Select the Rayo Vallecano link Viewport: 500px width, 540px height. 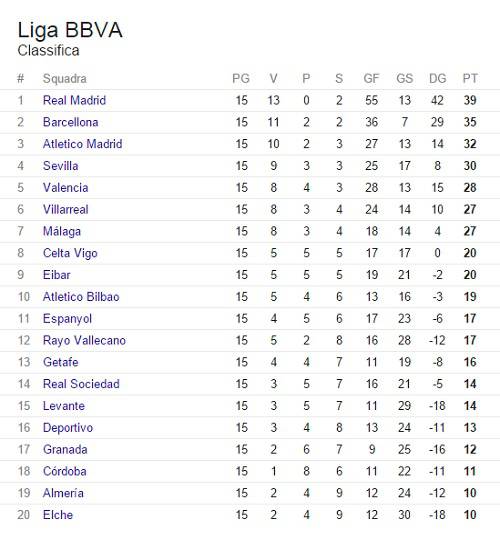[84, 341]
